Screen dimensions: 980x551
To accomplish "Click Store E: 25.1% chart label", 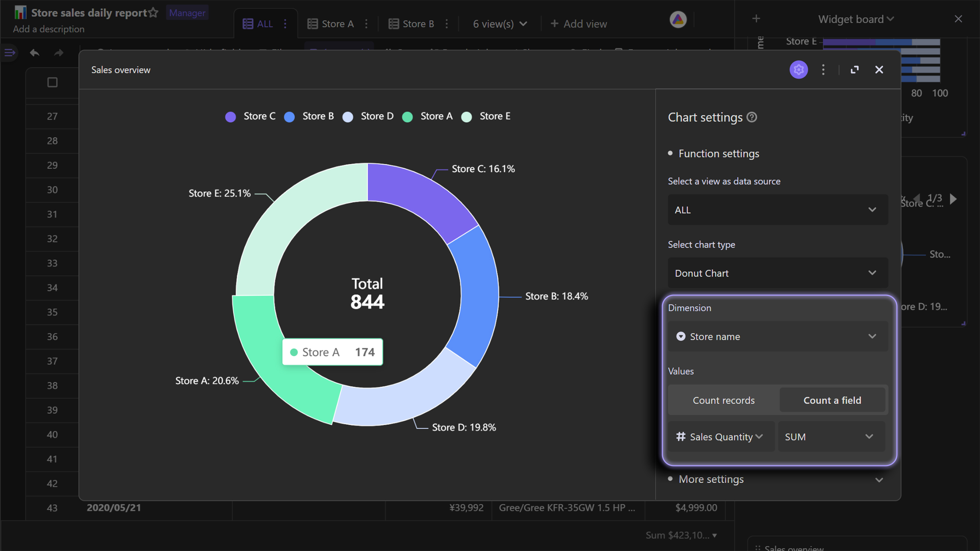I will pyautogui.click(x=219, y=193).
